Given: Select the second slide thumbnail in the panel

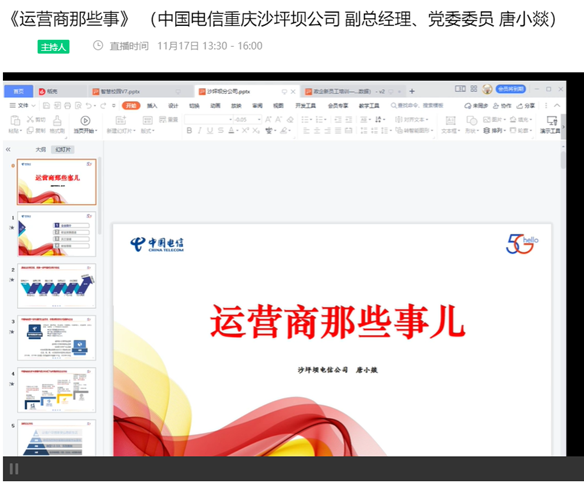Looking at the screenshot, I should coord(57,234).
